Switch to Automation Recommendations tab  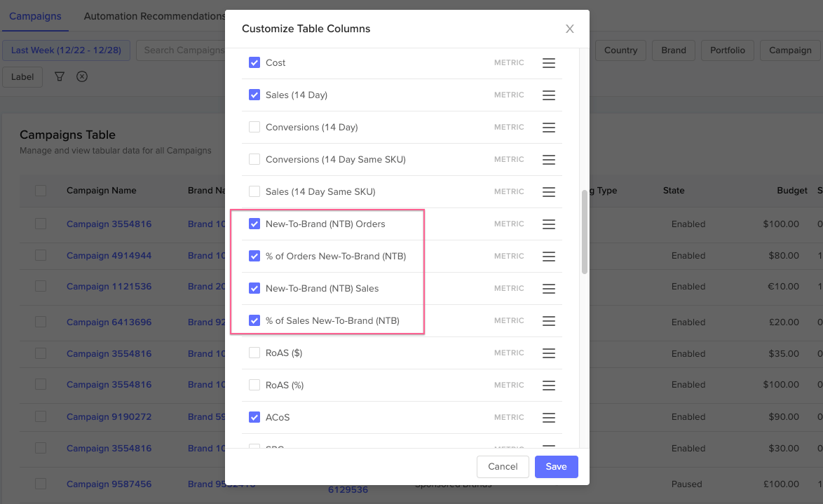[x=154, y=16]
